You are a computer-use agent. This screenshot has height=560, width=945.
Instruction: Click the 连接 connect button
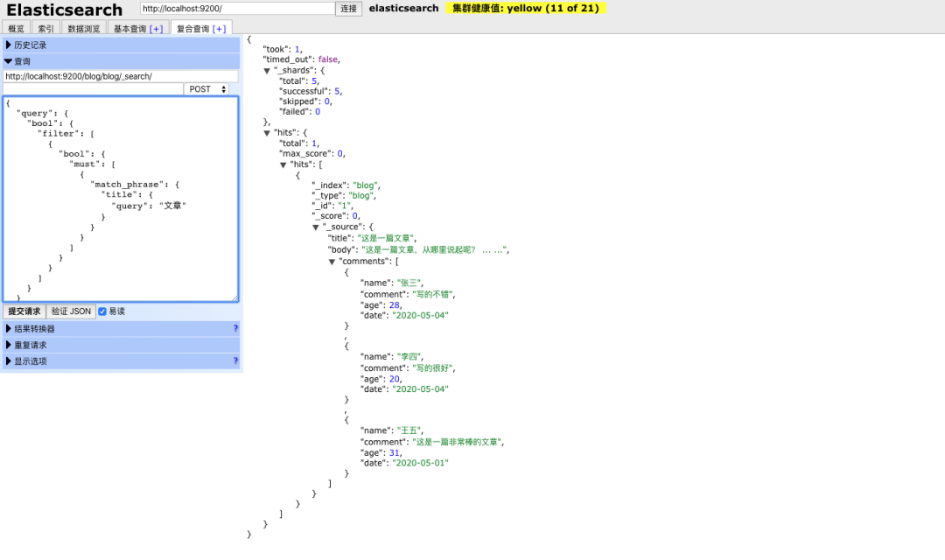348,9
